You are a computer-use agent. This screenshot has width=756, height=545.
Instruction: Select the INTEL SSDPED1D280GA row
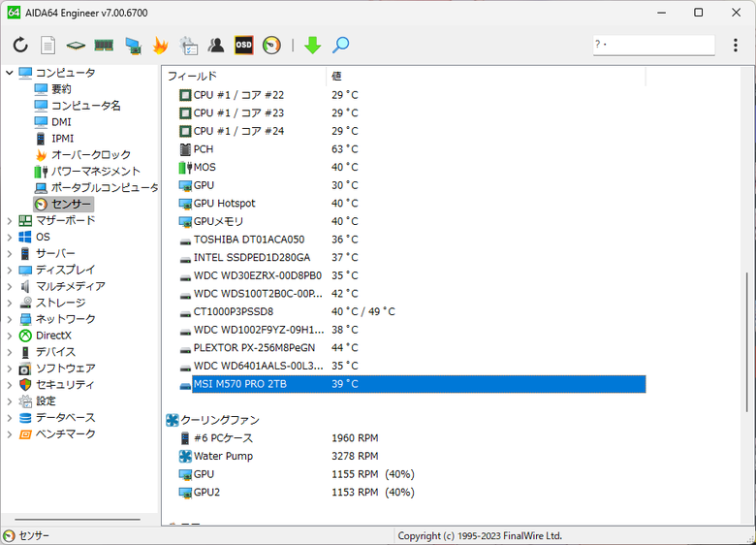[x=412, y=258]
